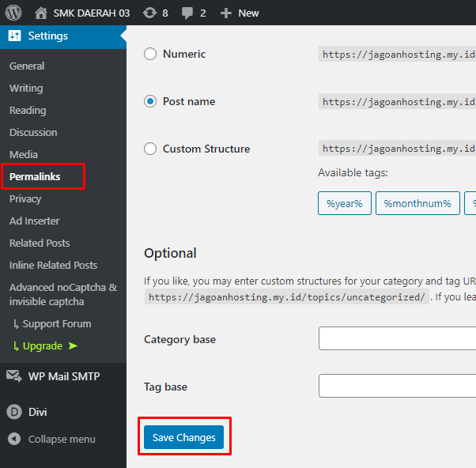
Task: Open the Ad Inserter settings
Action: [x=34, y=221]
